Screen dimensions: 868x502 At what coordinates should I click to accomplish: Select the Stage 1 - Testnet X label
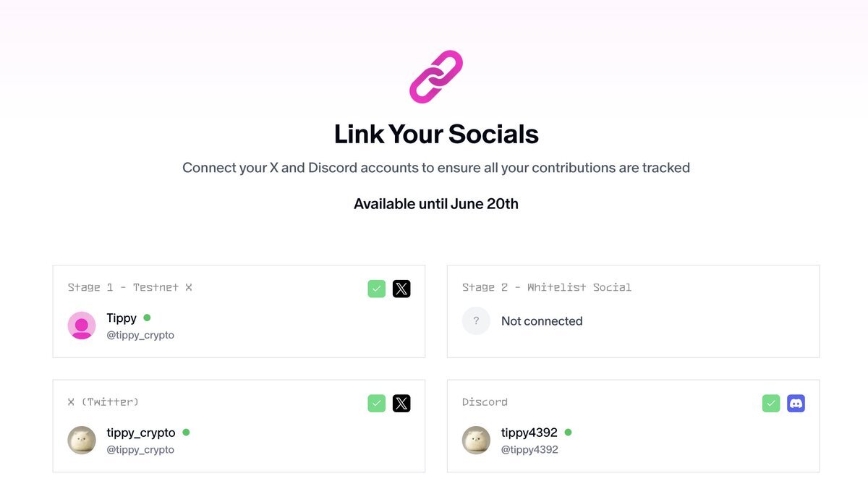[x=130, y=287]
